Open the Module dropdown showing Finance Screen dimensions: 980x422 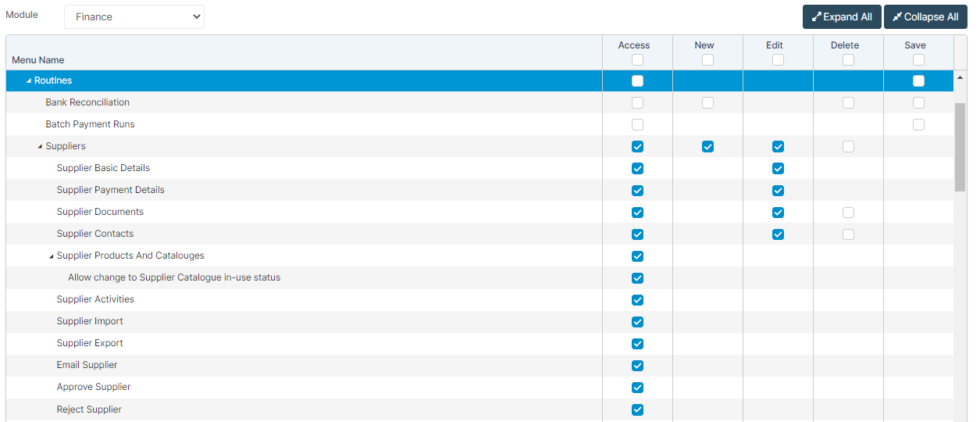[x=134, y=16]
